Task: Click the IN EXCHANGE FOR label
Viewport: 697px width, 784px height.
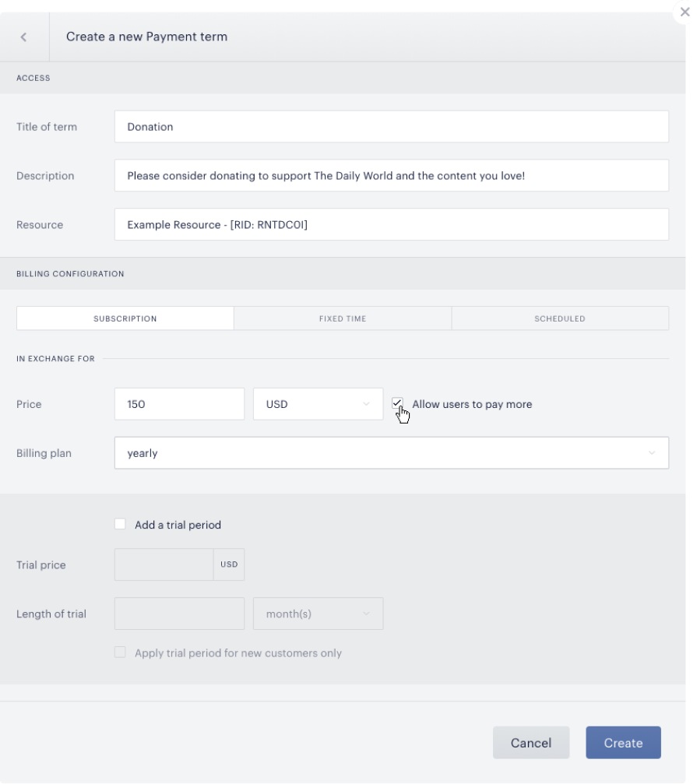Action: pos(55,358)
